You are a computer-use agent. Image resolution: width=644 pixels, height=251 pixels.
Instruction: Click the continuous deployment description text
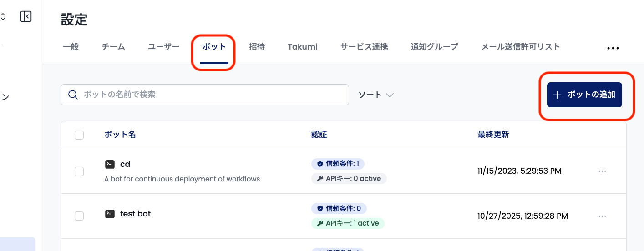(x=182, y=179)
